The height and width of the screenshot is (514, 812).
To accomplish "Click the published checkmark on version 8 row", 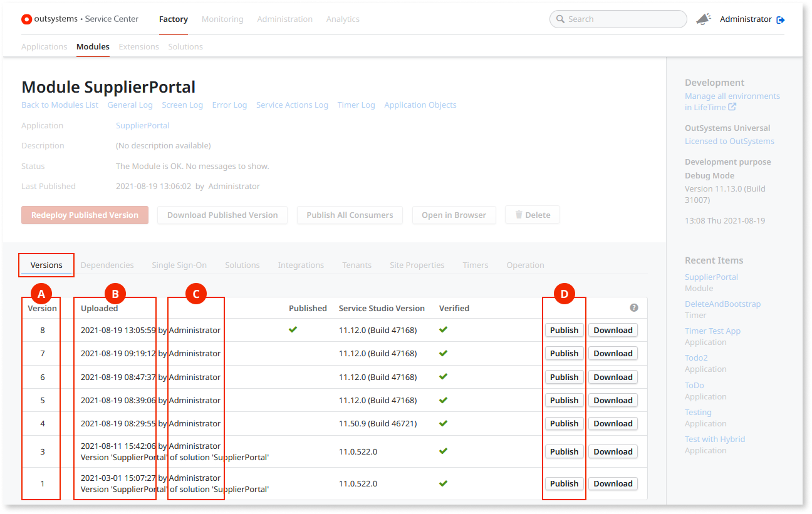I will coord(293,329).
